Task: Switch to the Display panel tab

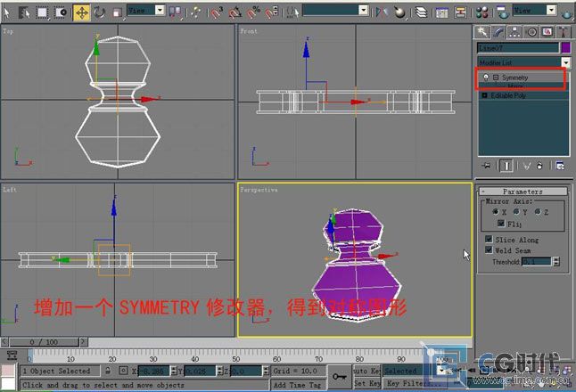Action: click(547, 32)
